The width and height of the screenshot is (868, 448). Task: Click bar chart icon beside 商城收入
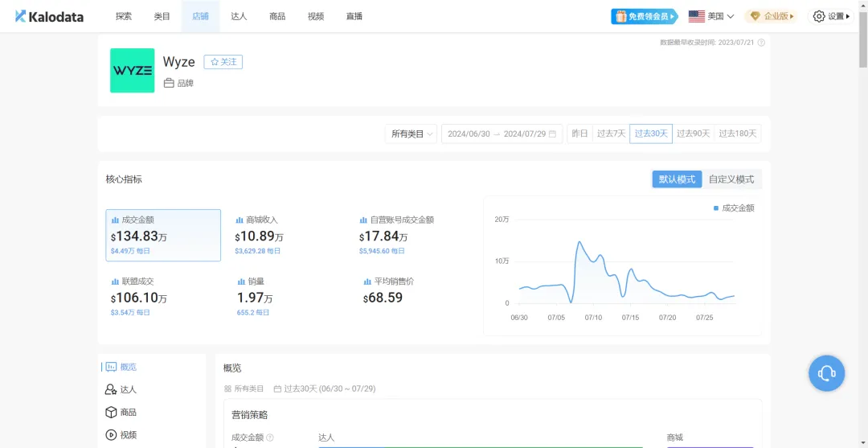240,220
